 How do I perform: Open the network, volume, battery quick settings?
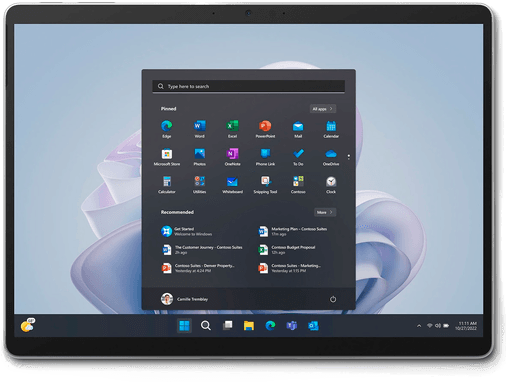coord(438,326)
